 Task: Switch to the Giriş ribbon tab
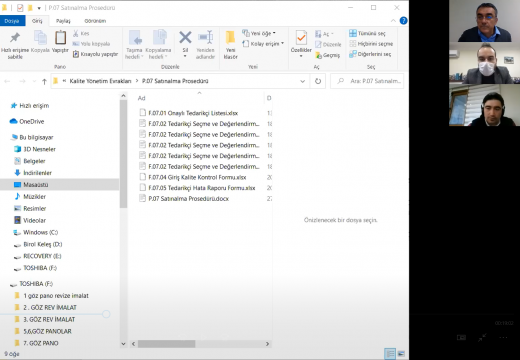click(37, 21)
